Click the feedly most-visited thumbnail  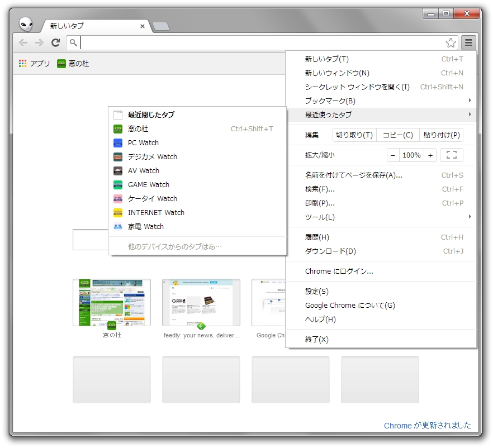point(201,303)
